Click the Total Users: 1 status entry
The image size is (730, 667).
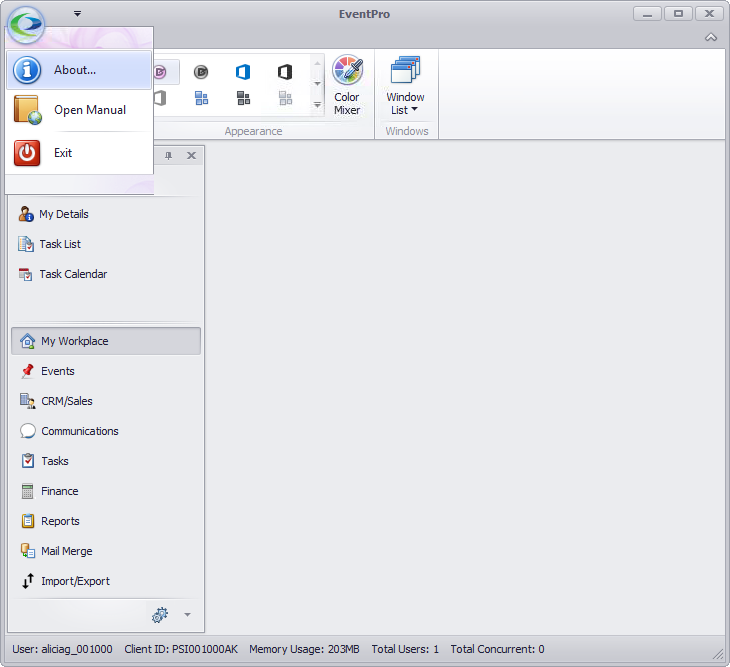405,649
